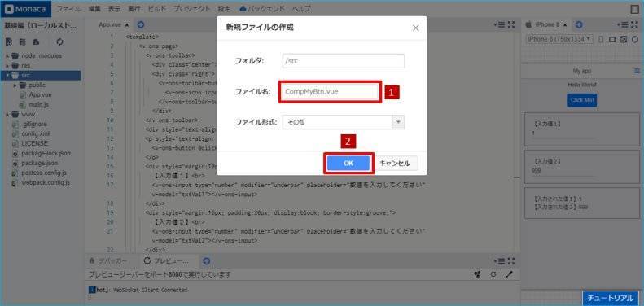Click the upload icon in project panel

[36, 42]
